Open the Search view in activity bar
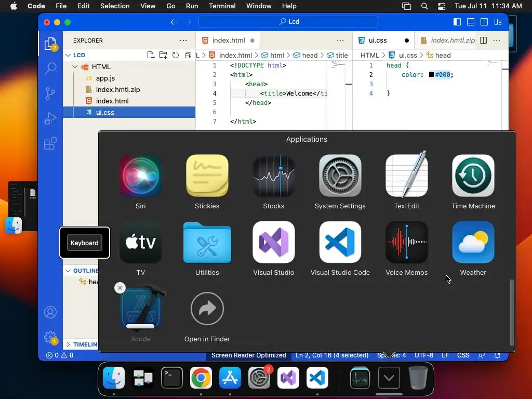The image size is (532, 399). point(50,68)
